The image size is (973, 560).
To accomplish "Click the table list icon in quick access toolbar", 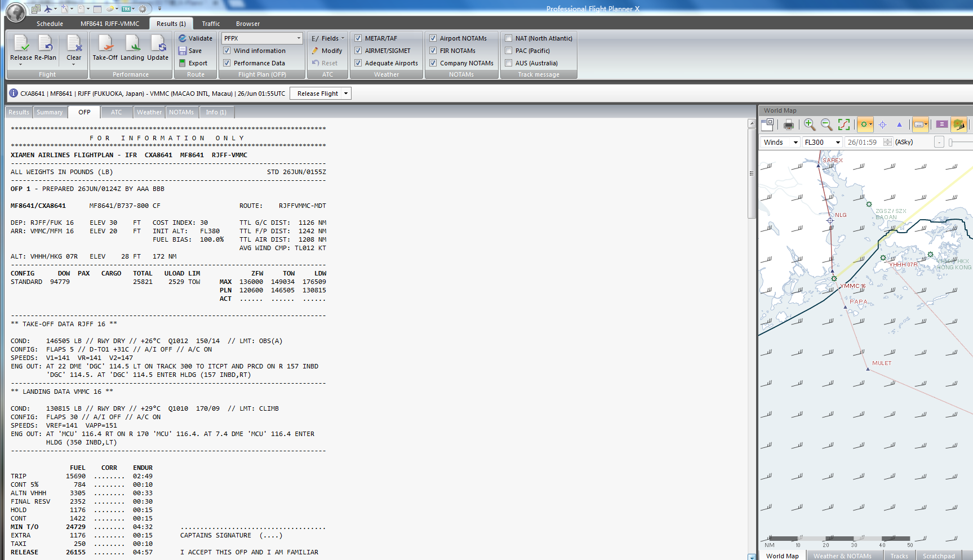I will pyautogui.click(x=97, y=9).
